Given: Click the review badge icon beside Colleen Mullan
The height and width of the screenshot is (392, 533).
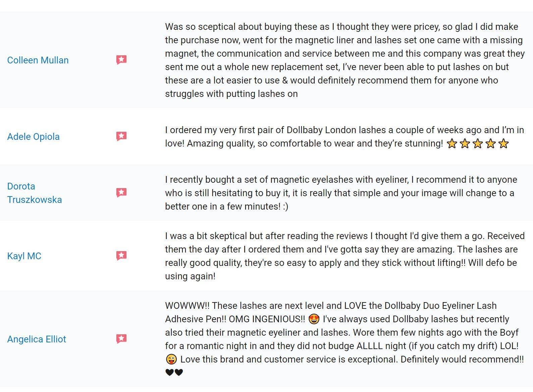Looking at the screenshot, I should tap(121, 60).
